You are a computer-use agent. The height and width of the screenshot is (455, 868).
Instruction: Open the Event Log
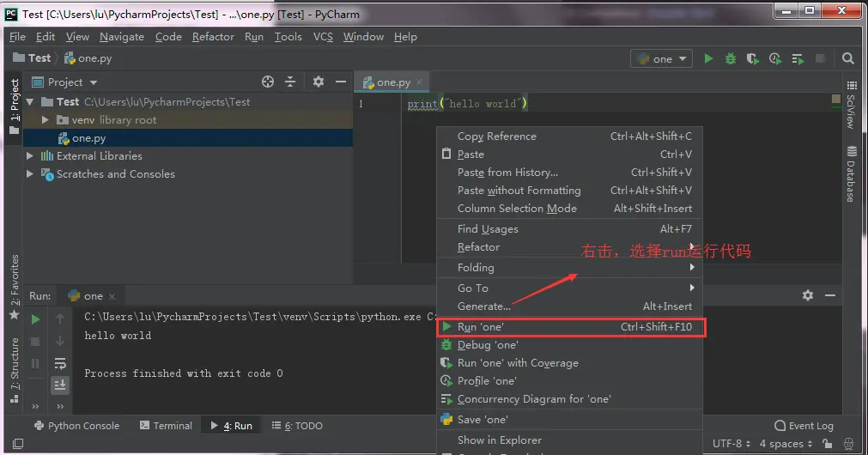point(804,426)
